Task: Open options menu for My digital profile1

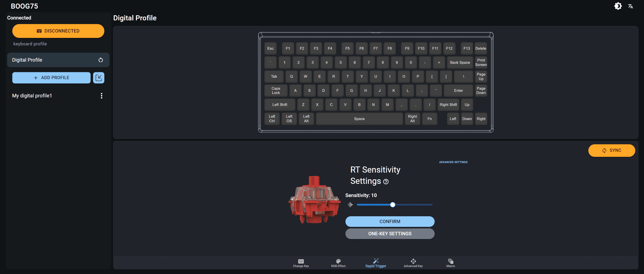Action: 101,96
